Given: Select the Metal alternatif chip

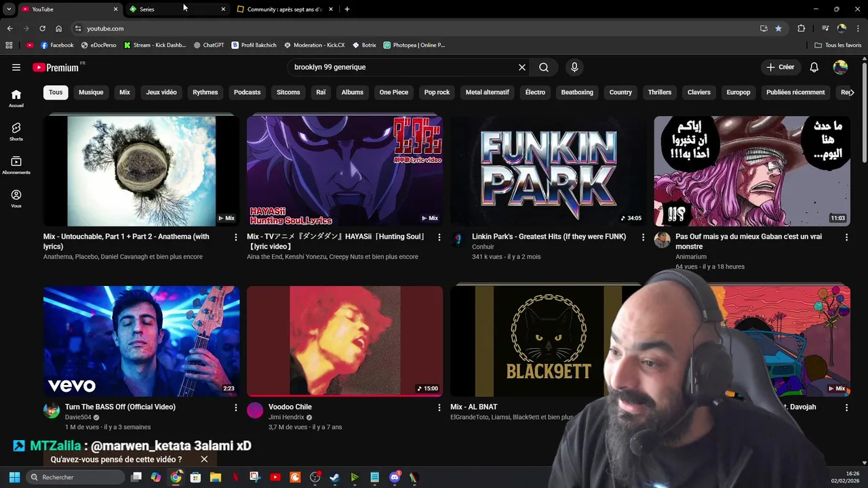Looking at the screenshot, I should [487, 92].
